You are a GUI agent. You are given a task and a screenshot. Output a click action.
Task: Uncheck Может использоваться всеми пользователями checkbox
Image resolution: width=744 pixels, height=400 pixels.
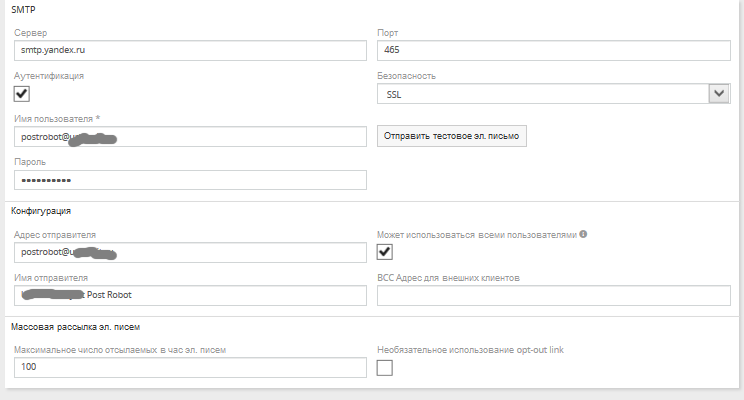point(385,252)
